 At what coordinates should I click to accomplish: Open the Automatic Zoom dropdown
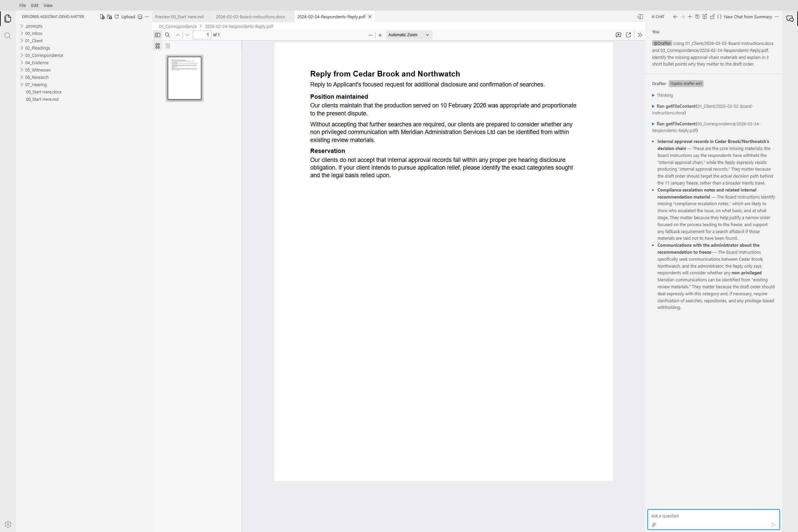click(409, 35)
